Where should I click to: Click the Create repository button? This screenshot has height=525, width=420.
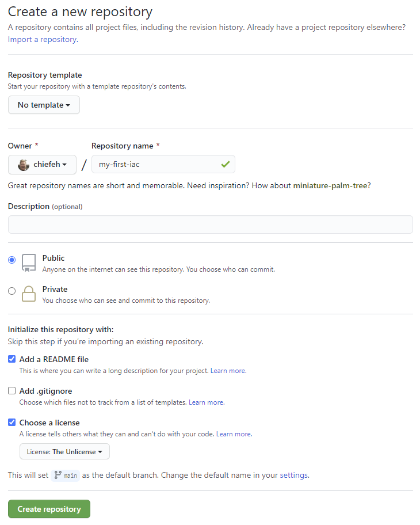tap(49, 509)
